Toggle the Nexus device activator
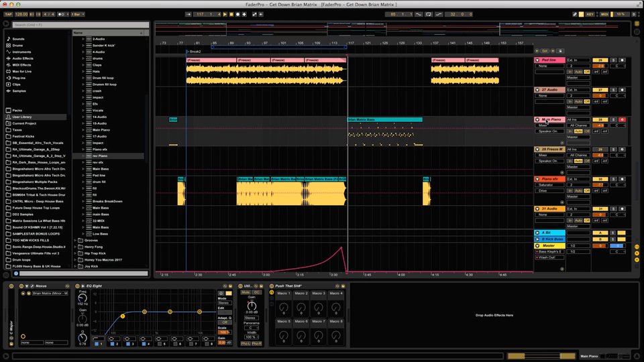The image size is (644, 362). (21, 286)
